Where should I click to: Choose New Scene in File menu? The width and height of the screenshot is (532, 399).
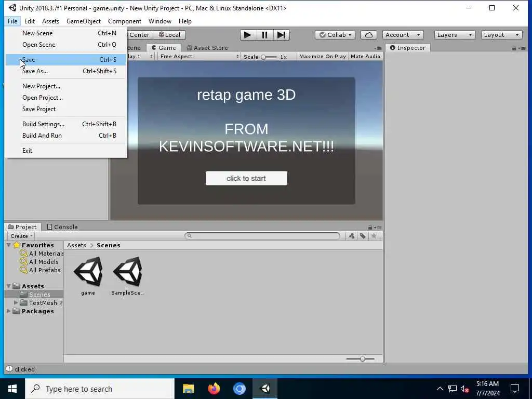point(66,33)
